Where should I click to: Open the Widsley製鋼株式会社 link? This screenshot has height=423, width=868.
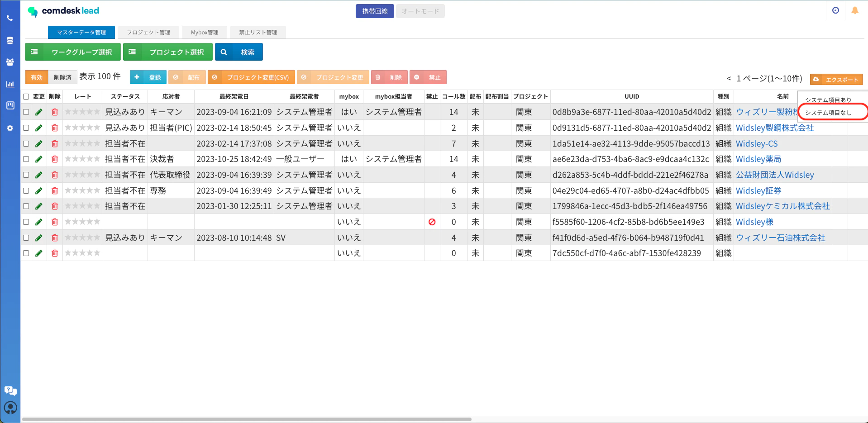[775, 128]
